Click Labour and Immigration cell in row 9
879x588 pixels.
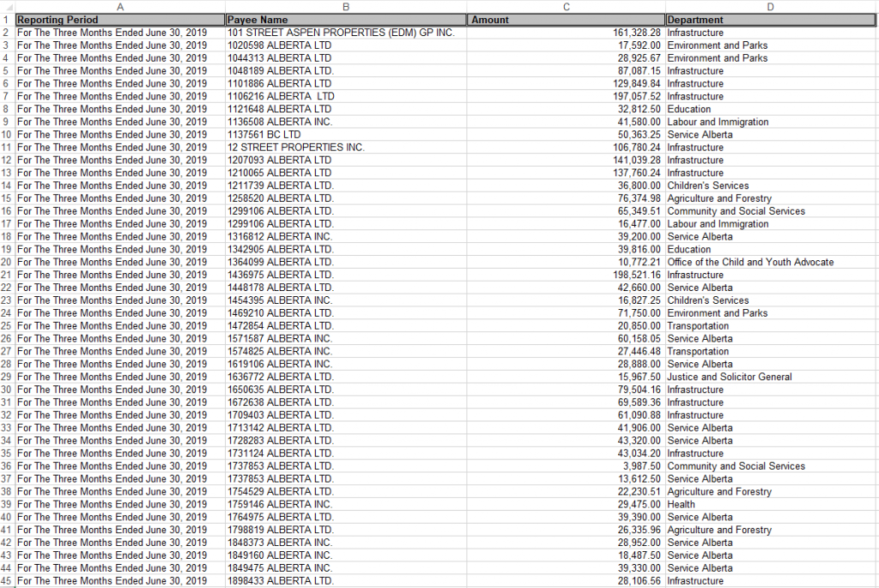pyautogui.click(x=770, y=122)
